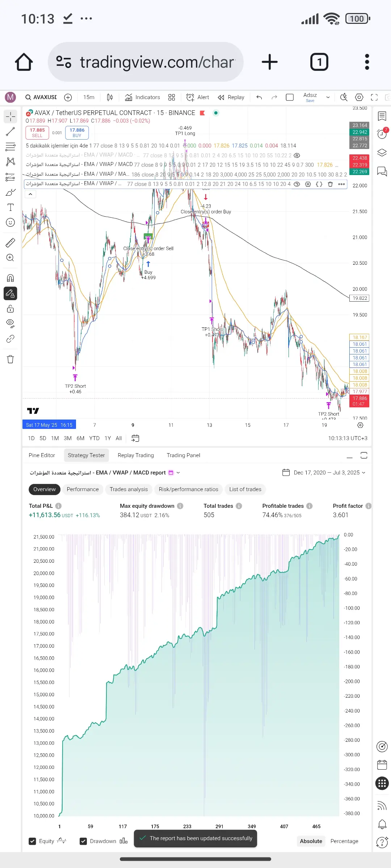Toggle the Equity checkbox

point(32,841)
